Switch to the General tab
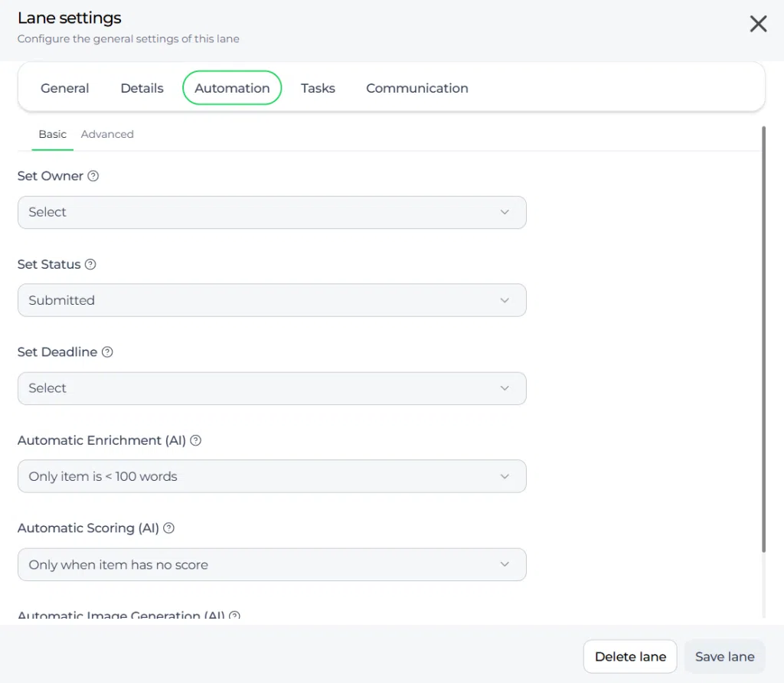 click(x=64, y=88)
